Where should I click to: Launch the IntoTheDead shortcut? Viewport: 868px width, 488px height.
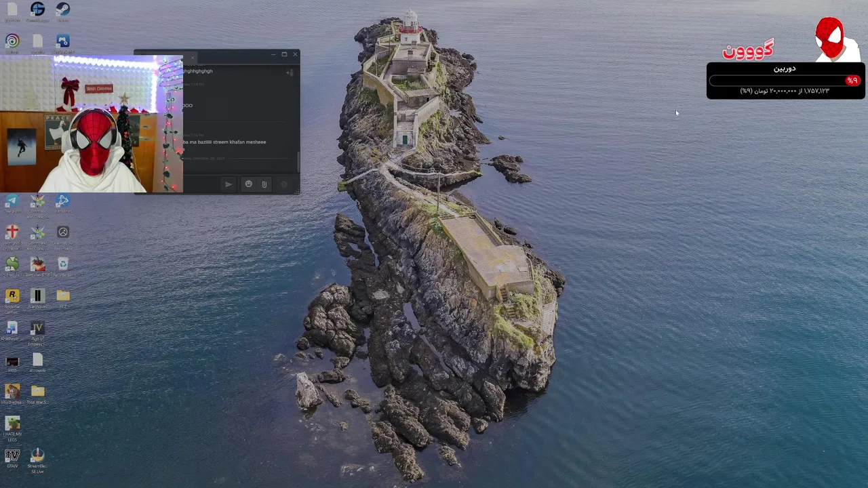tap(12, 394)
